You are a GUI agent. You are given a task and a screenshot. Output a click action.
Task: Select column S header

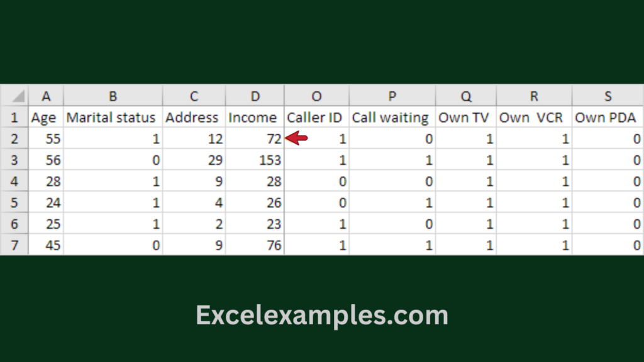pyautogui.click(x=608, y=96)
